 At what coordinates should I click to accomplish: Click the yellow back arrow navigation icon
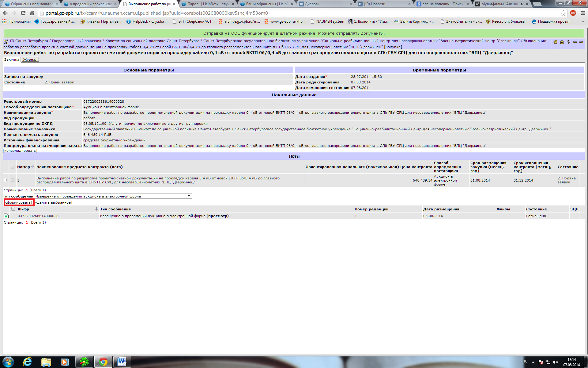575,42
